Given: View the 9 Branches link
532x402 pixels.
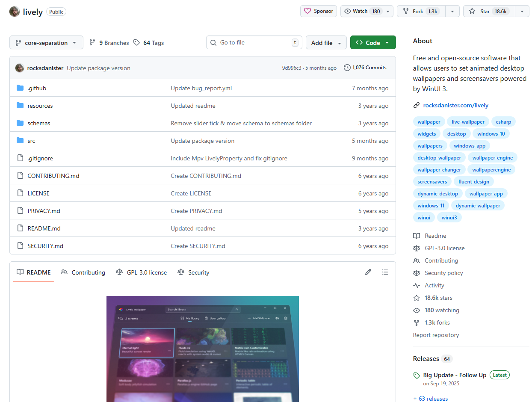Looking at the screenshot, I should 109,43.
